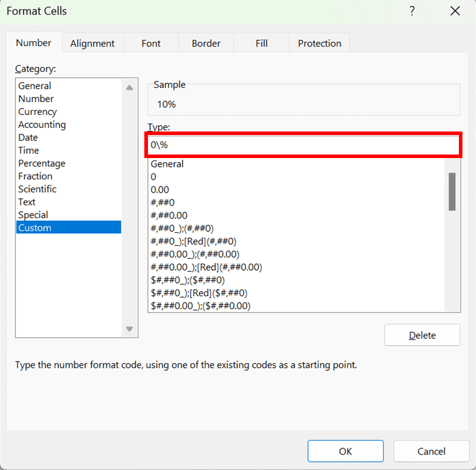Switch to the Alignment tab
This screenshot has height=470, width=476.
tap(92, 44)
